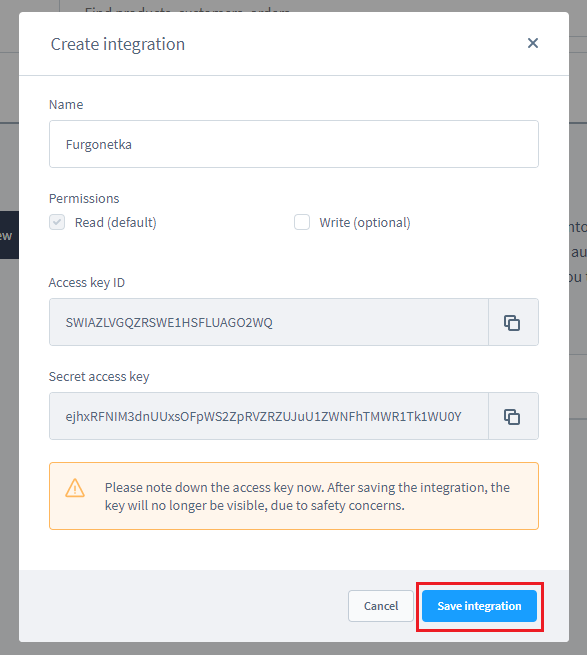
Task: Click the Read (default) permission checkbox
Action: (x=57, y=222)
